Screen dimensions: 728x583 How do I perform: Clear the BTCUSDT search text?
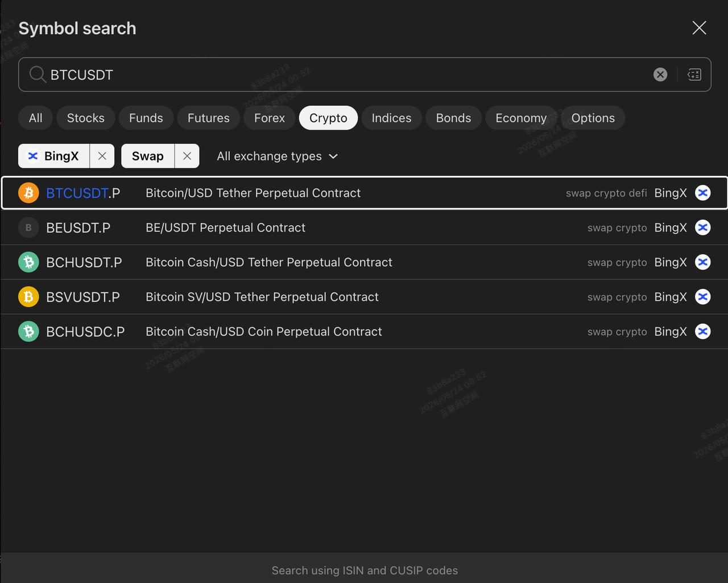(x=660, y=75)
